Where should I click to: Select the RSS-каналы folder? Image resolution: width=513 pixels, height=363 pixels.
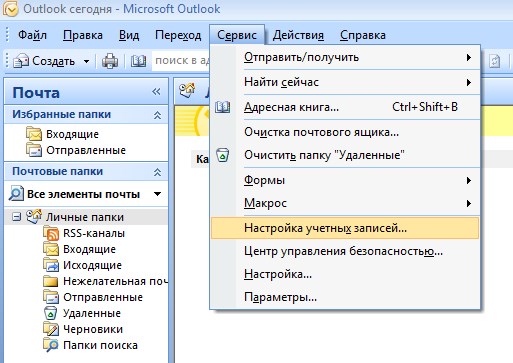(x=94, y=233)
